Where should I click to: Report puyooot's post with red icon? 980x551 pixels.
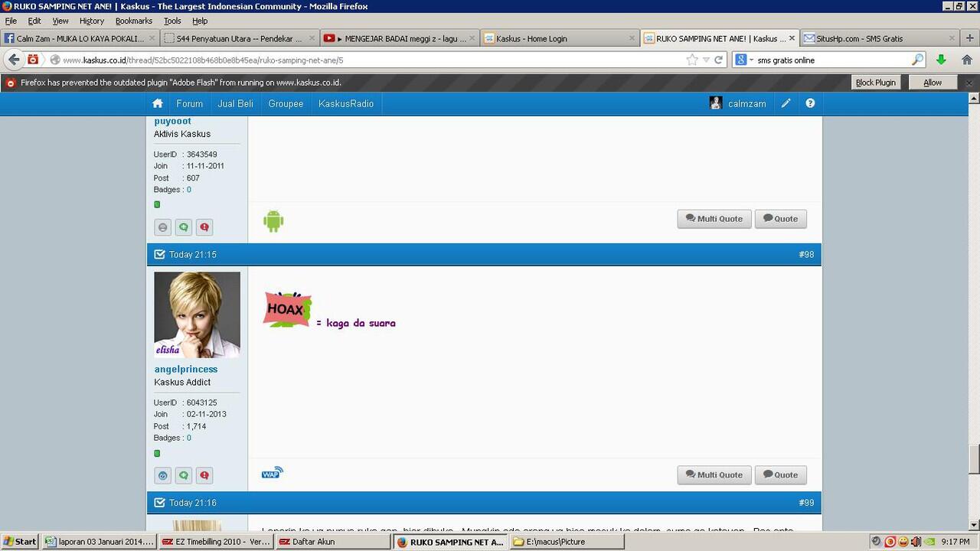(204, 227)
